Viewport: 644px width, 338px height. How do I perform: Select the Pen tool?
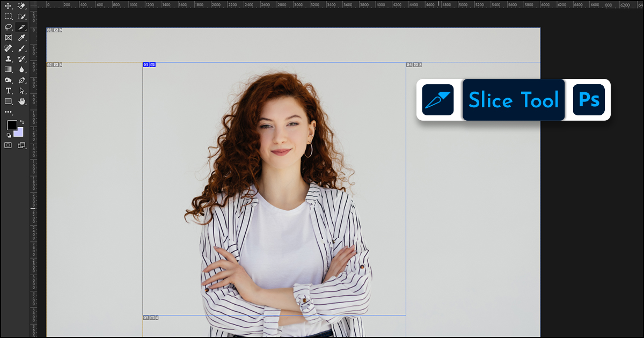[x=22, y=80]
